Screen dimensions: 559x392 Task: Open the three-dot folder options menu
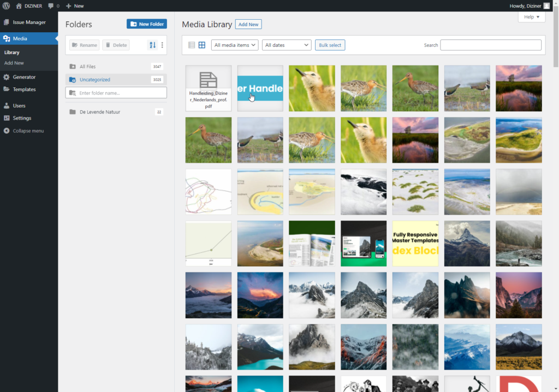click(162, 45)
